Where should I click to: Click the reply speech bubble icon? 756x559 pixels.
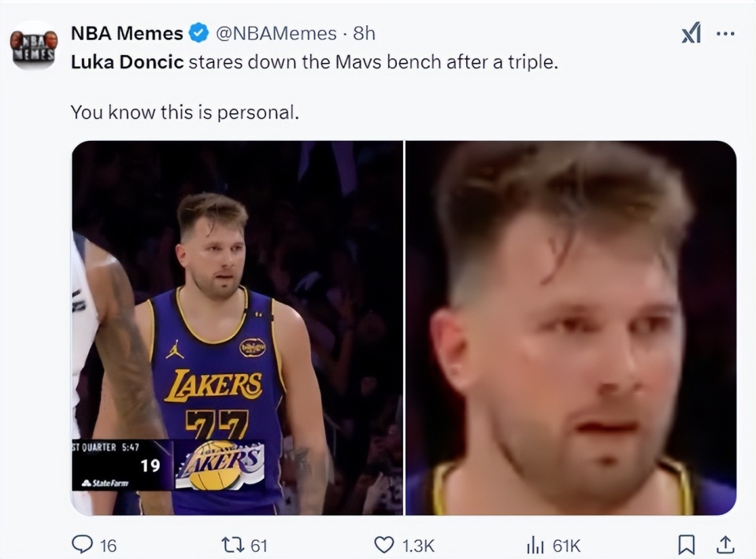click(82, 544)
